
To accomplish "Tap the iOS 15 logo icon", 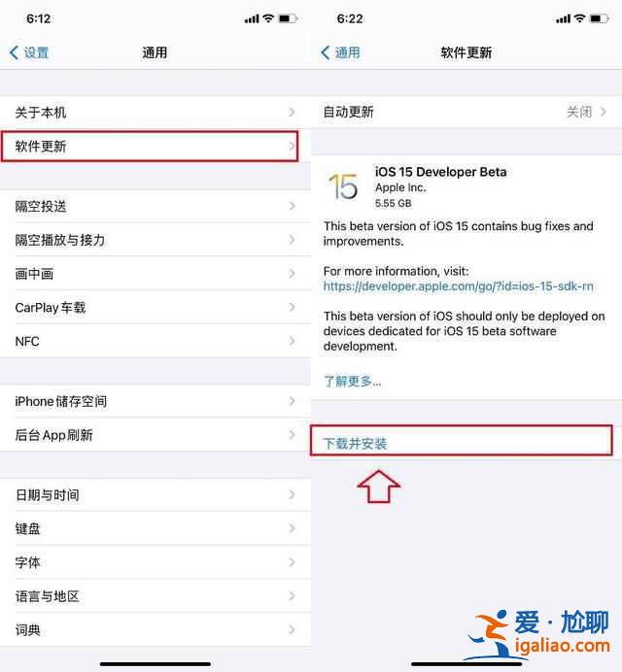I will pos(343,186).
